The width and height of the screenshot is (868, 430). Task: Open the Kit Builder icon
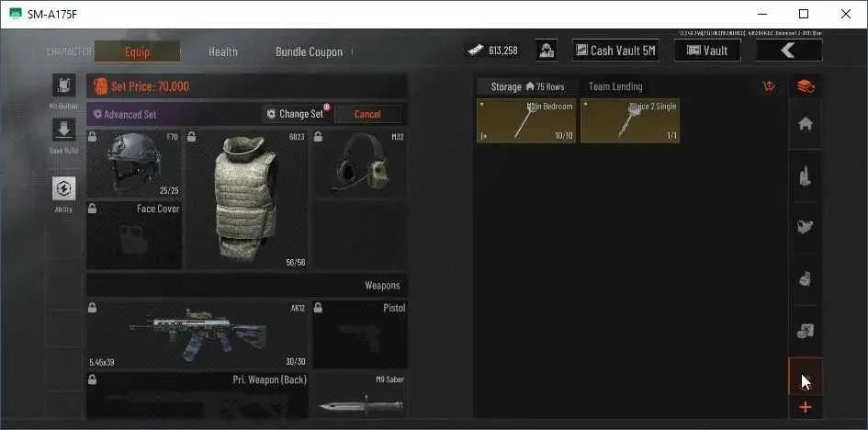(x=63, y=85)
